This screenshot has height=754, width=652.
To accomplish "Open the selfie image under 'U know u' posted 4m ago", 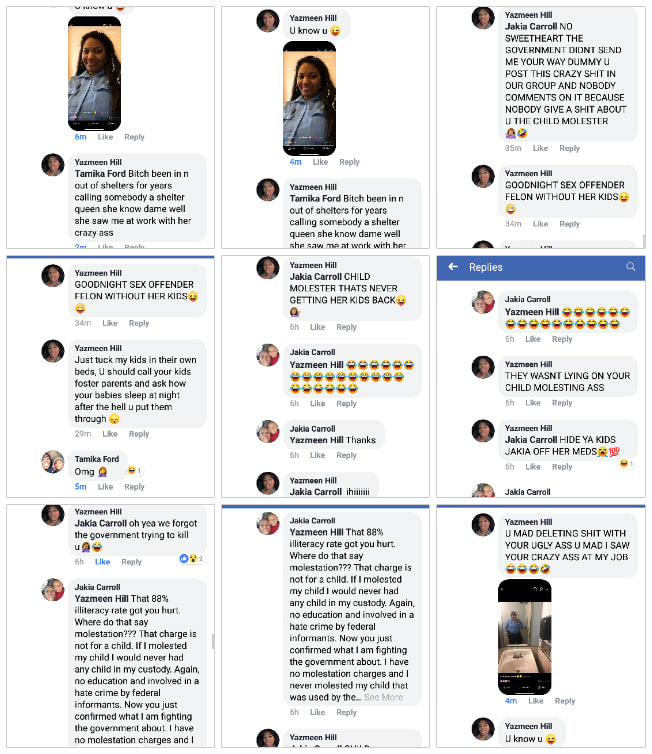I will click(309, 99).
